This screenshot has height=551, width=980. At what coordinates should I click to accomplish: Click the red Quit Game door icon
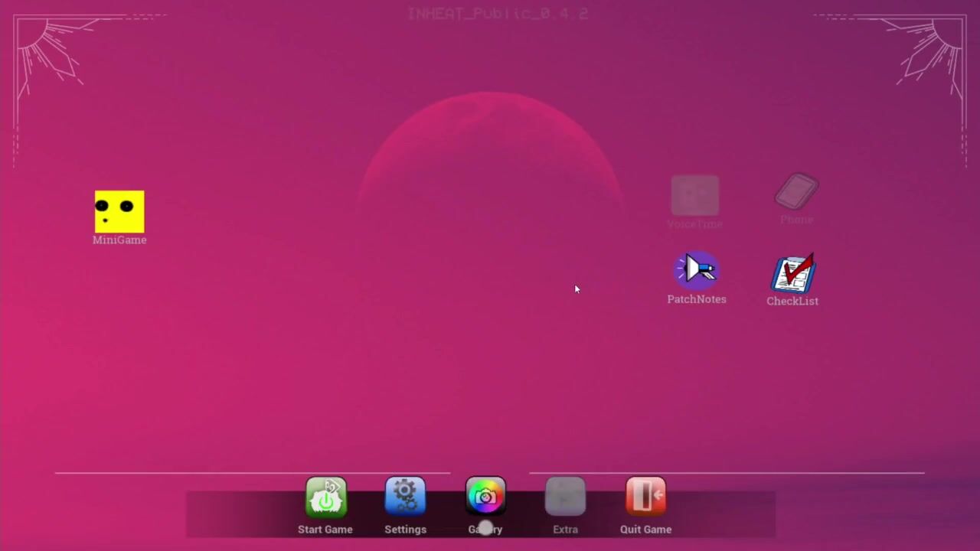[645, 497]
